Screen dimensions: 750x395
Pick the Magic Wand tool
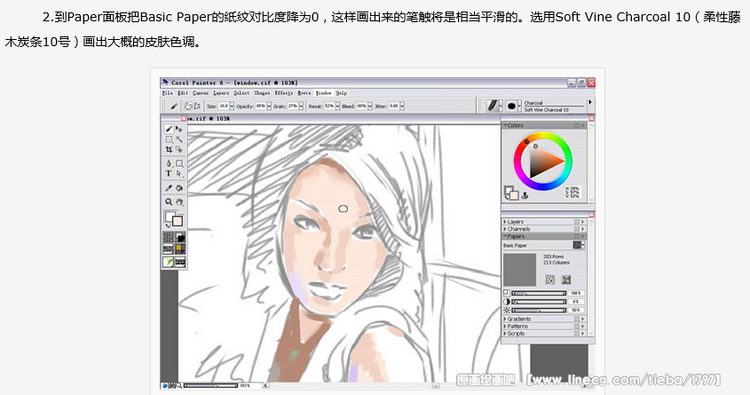point(179,140)
